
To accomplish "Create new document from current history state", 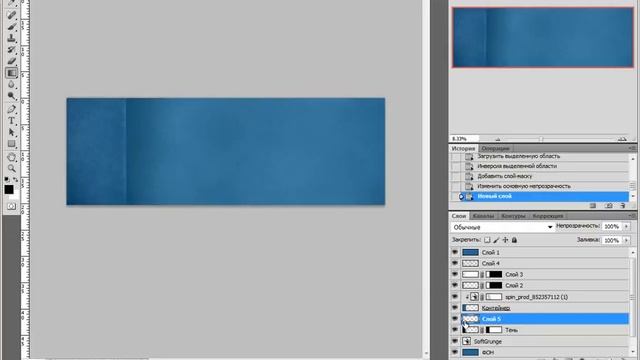I will [x=593, y=206].
